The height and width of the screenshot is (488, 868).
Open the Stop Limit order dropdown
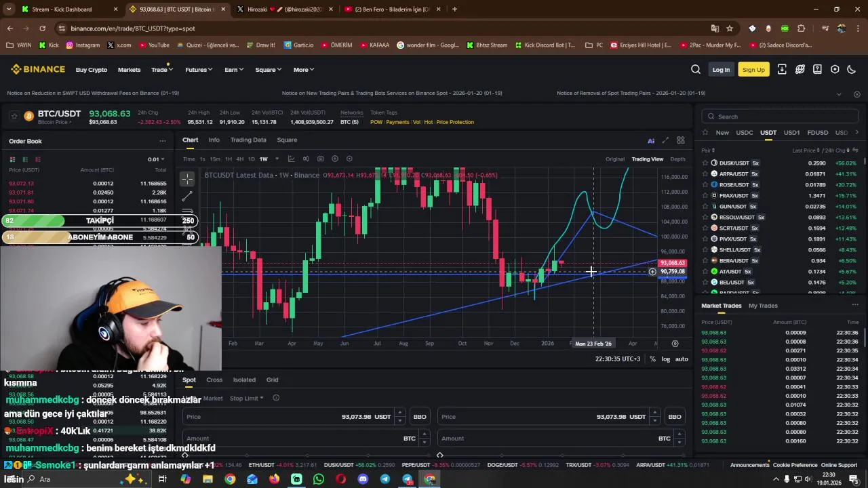(246, 398)
